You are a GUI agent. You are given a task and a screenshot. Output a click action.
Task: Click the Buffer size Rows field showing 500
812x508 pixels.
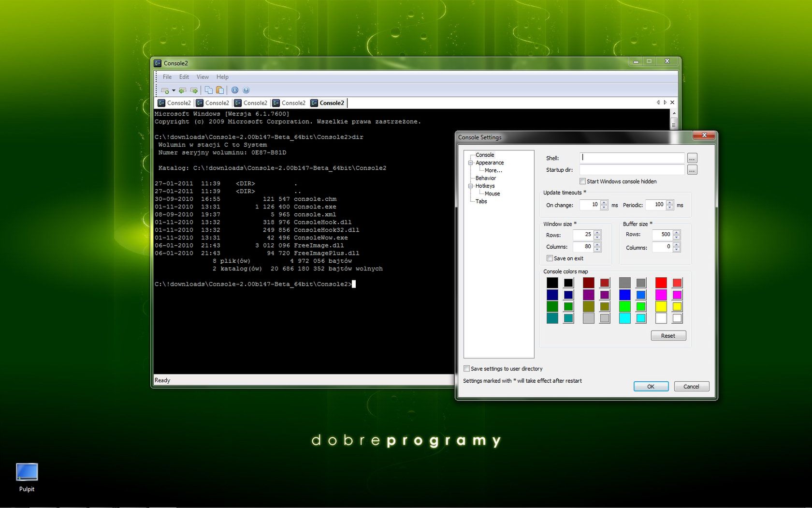663,235
